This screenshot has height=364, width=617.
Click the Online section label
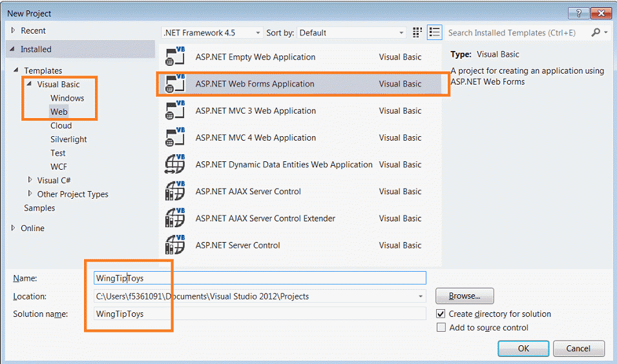click(x=32, y=228)
